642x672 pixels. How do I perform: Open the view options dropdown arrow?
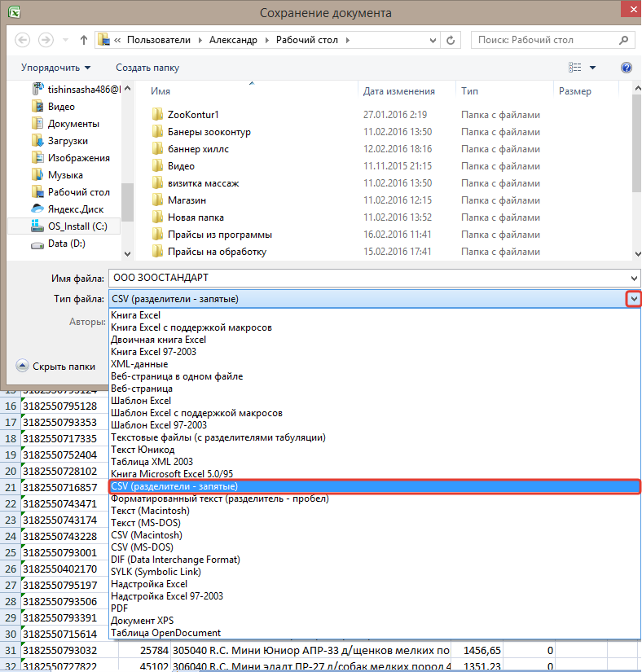593,68
